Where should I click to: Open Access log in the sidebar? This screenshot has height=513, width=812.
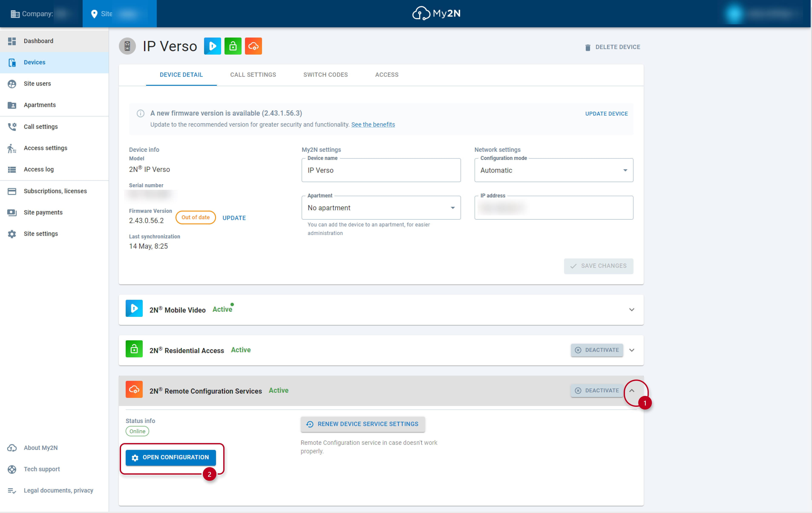pyautogui.click(x=54, y=170)
